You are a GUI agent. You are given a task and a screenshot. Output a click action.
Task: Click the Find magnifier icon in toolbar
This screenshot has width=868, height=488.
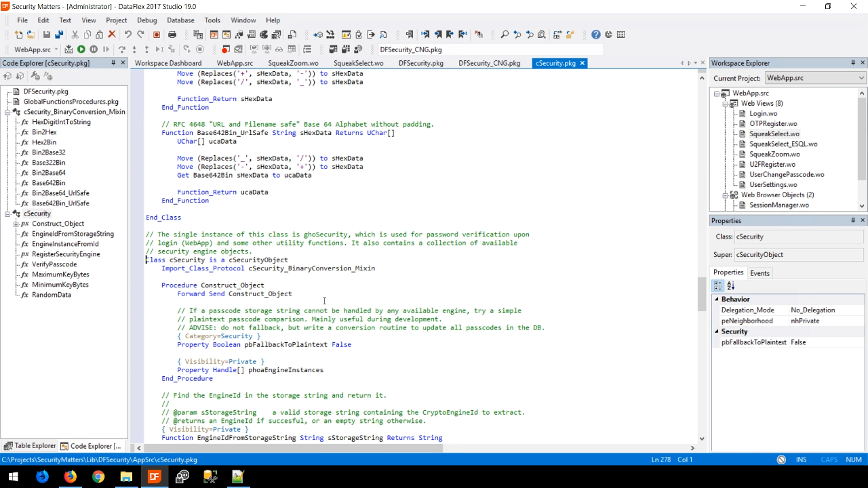504,35
